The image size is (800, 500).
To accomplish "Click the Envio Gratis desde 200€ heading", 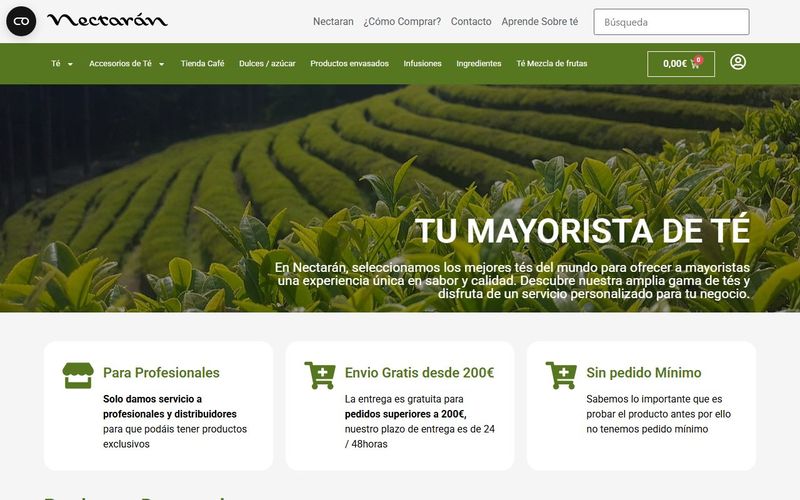I will pos(419,373).
